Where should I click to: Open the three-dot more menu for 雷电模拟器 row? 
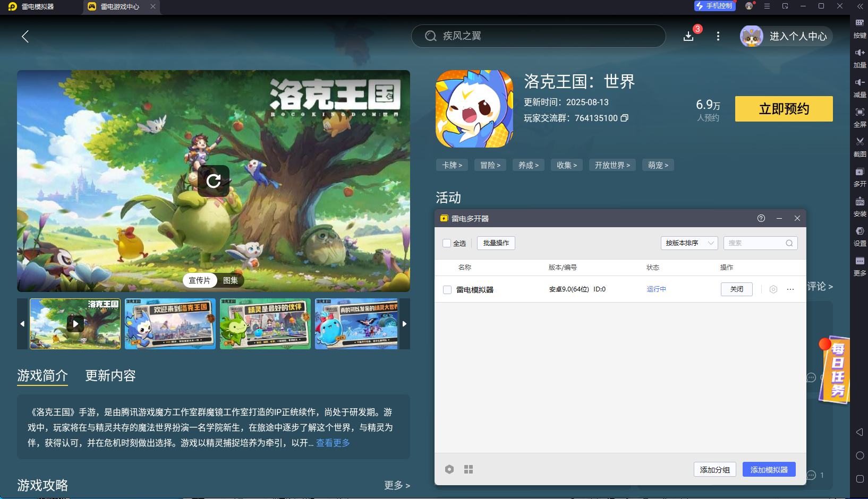click(x=790, y=289)
